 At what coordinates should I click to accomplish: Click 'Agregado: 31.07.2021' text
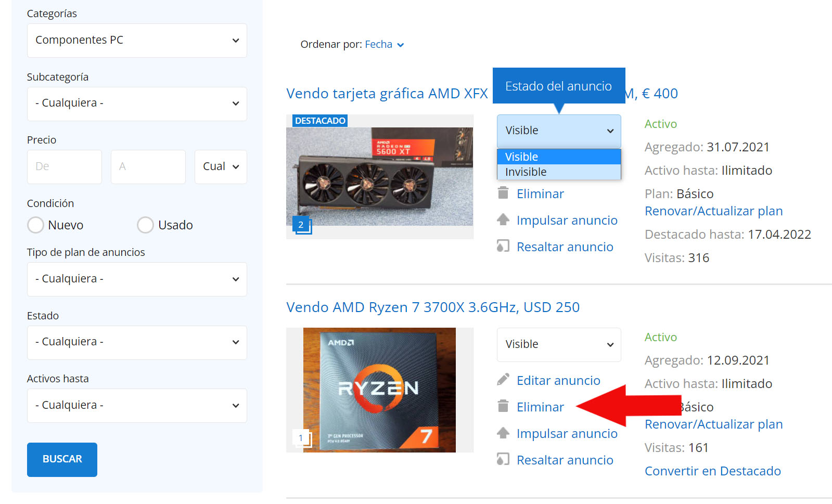tap(707, 147)
